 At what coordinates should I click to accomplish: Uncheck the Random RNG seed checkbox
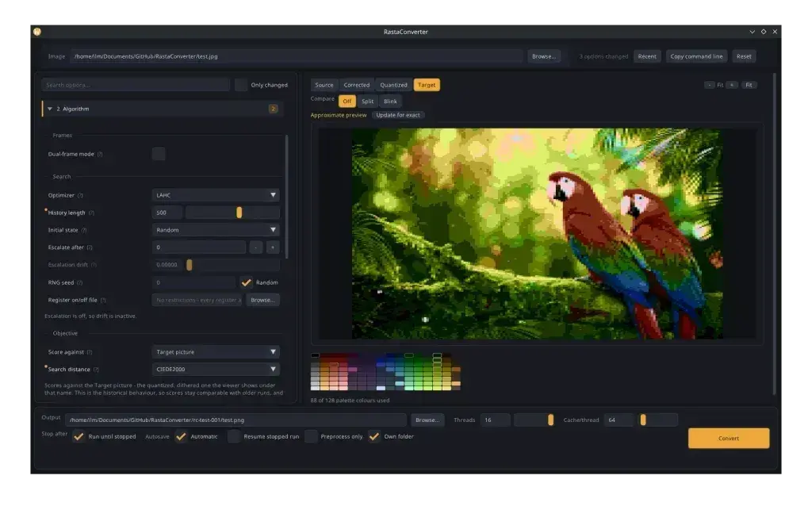[247, 282]
